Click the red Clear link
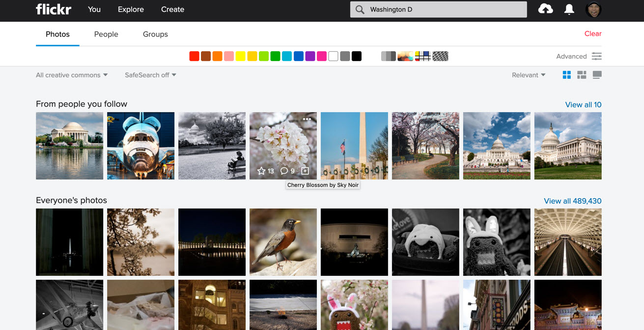 tap(592, 34)
